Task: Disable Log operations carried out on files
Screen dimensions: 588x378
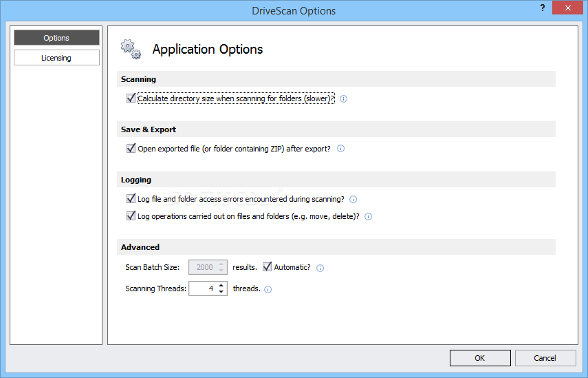Action: point(131,216)
